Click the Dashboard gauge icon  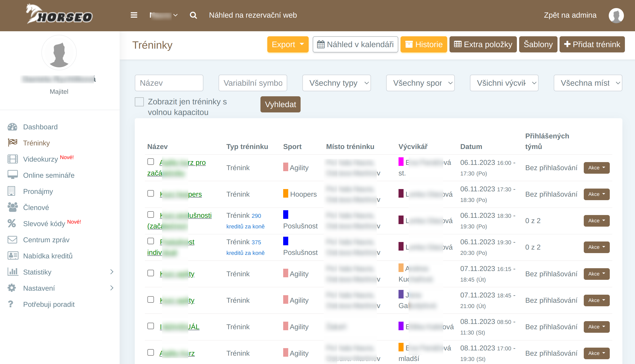tap(12, 127)
